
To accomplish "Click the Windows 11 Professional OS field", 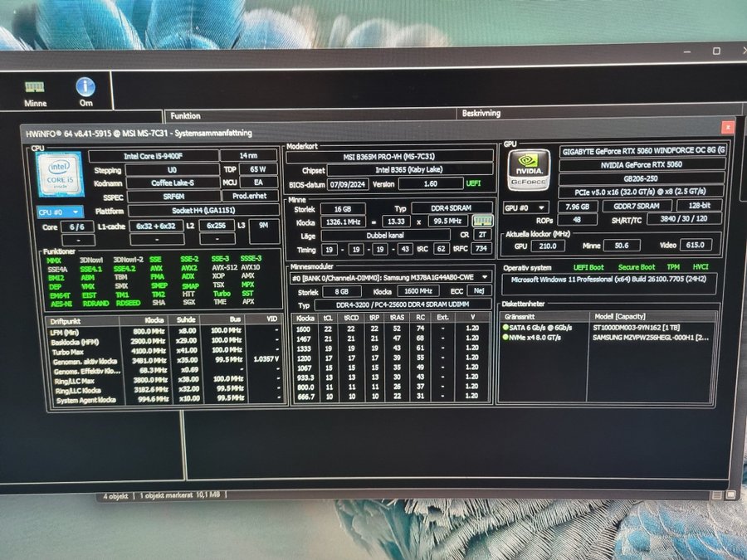I will (x=610, y=280).
